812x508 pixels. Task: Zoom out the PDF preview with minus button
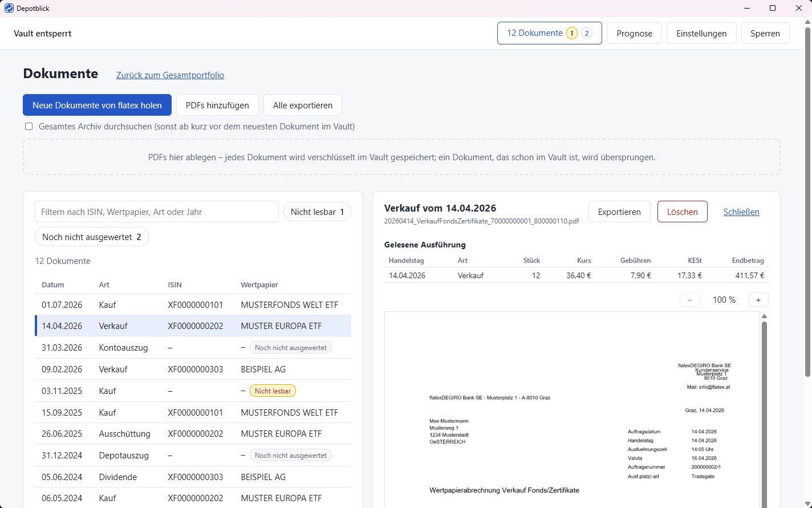coord(690,300)
